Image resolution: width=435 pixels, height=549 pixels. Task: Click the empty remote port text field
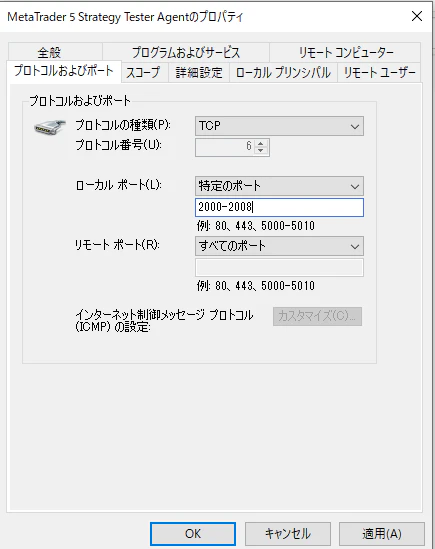(x=279, y=267)
